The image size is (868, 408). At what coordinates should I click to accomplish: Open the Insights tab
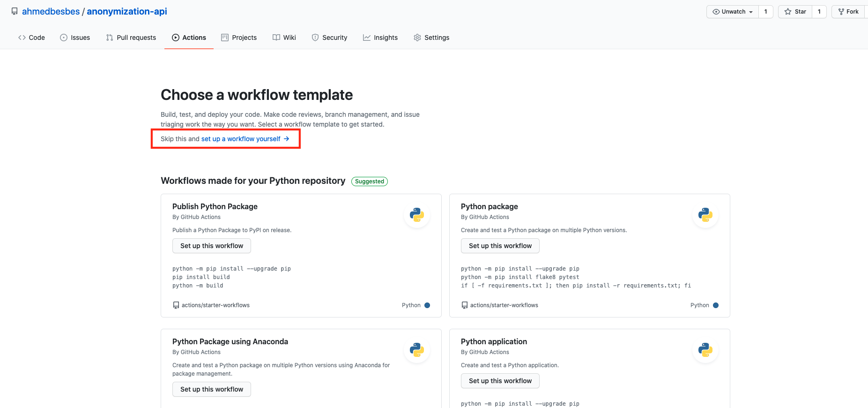(x=380, y=38)
